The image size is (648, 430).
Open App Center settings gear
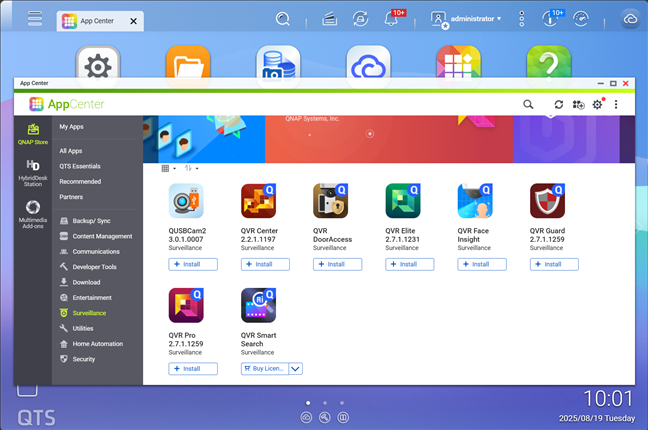point(597,104)
